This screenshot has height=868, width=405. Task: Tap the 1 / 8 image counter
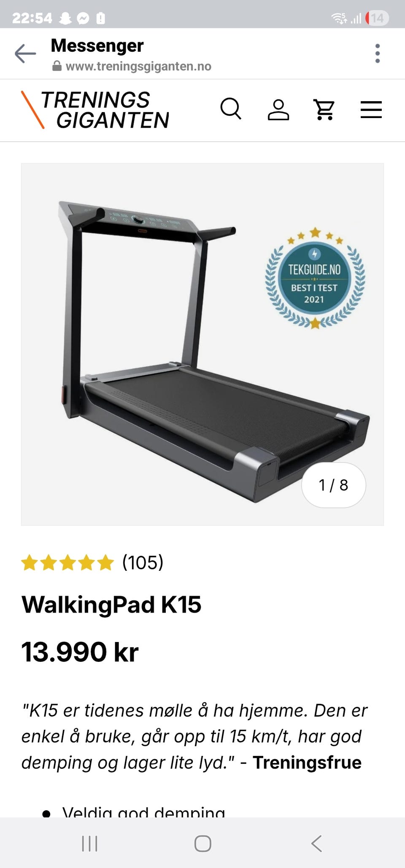(333, 485)
